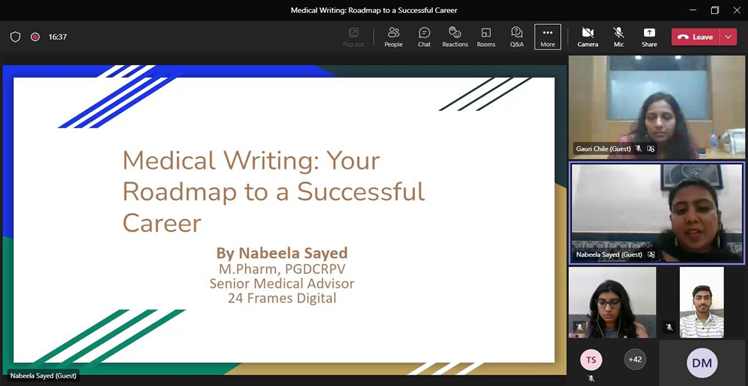
Task: Select Nabeela Sayed's video tile
Action: pyautogui.click(x=656, y=212)
